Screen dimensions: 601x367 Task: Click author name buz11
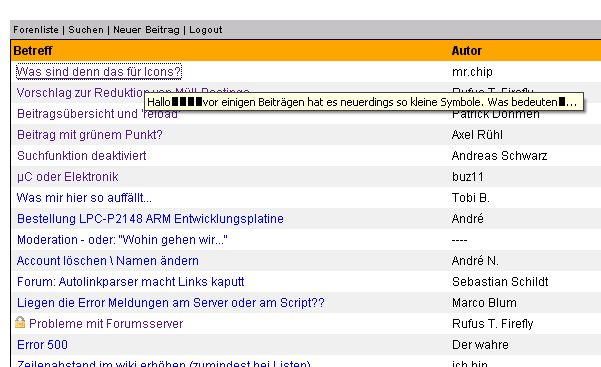click(x=468, y=177)
